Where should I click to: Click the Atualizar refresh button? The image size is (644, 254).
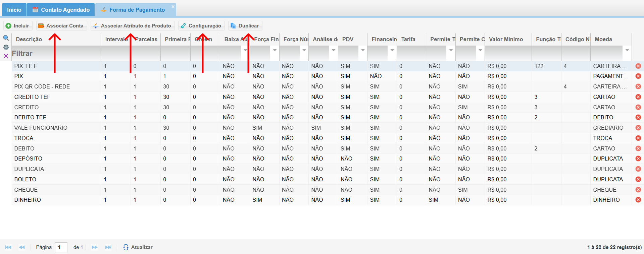point(138,247)
